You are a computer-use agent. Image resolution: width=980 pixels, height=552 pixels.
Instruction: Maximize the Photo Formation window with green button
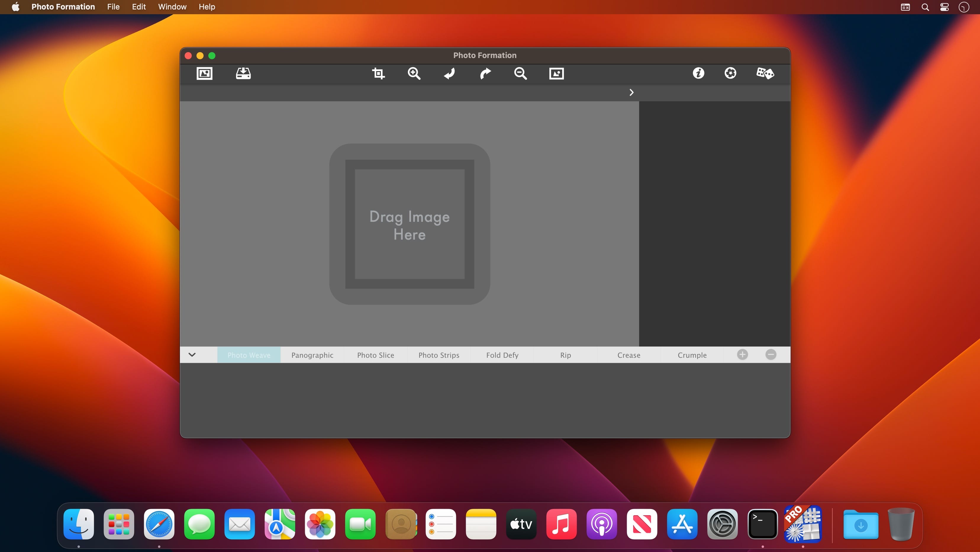(212, 56)
